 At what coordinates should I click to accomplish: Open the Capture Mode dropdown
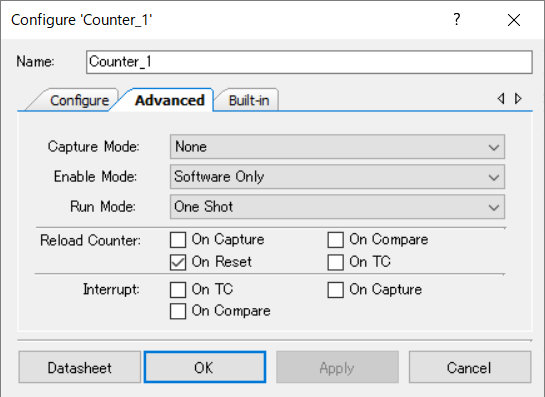coord(337,147)
